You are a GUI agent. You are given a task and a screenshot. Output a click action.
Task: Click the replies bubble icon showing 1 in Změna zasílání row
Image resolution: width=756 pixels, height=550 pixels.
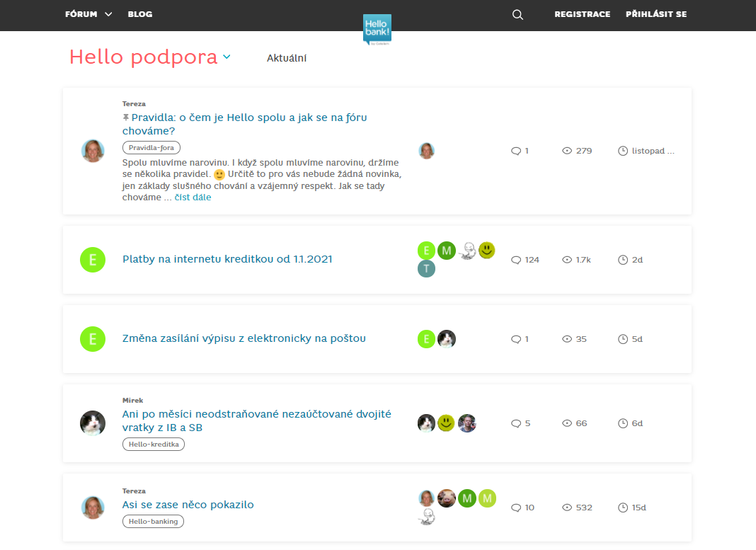pyautogui.click(x=516, y=339)
